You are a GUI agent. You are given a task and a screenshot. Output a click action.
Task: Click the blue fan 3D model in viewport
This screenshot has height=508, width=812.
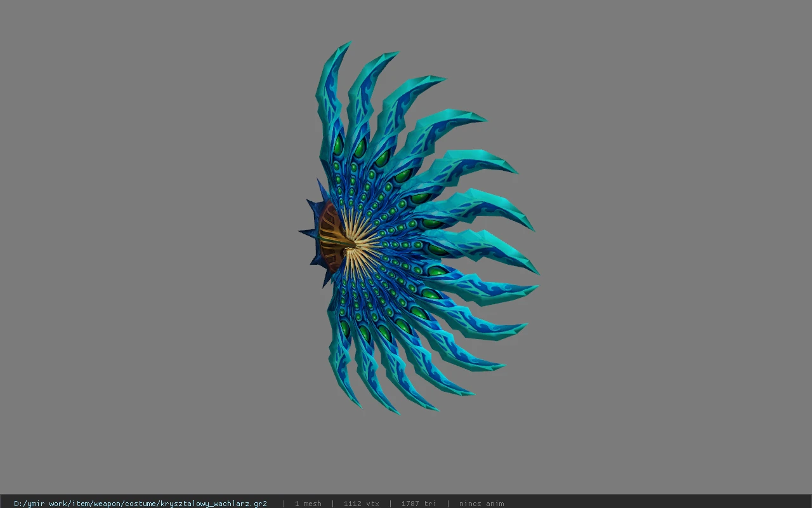419,229
